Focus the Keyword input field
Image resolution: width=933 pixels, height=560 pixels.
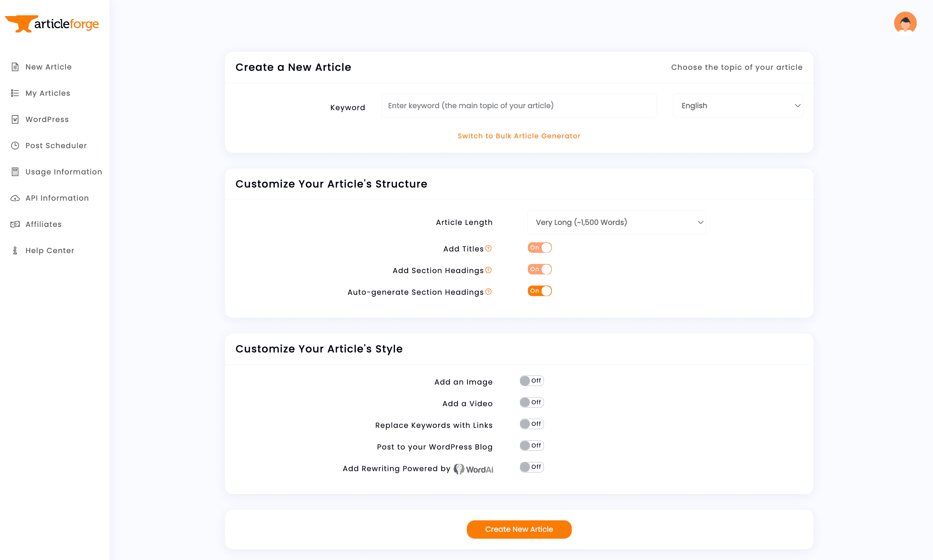coord(519,106)
